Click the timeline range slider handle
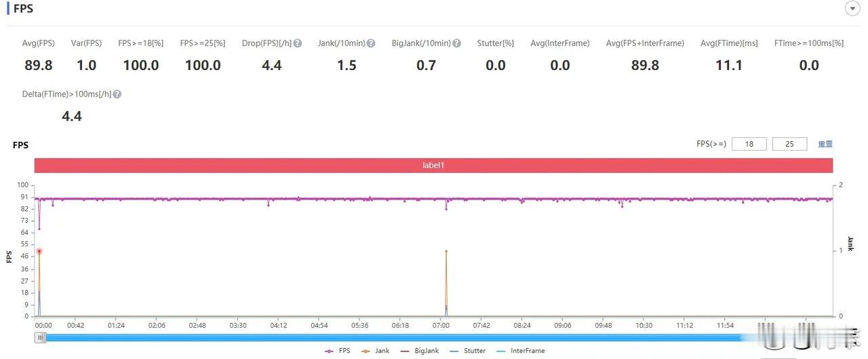868x359 pixels. pyautogui.click(x=41, y=337)
